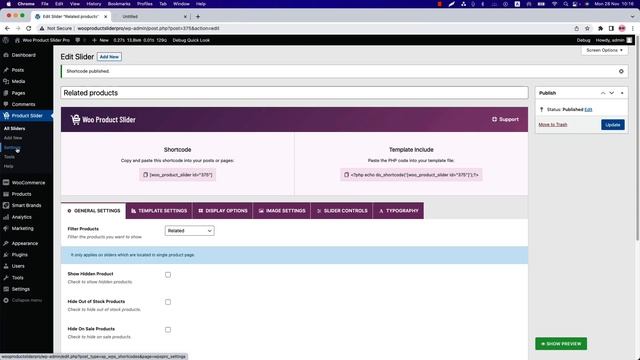
Task: Open Howdy admin account menu
Action: click(613, 40)
